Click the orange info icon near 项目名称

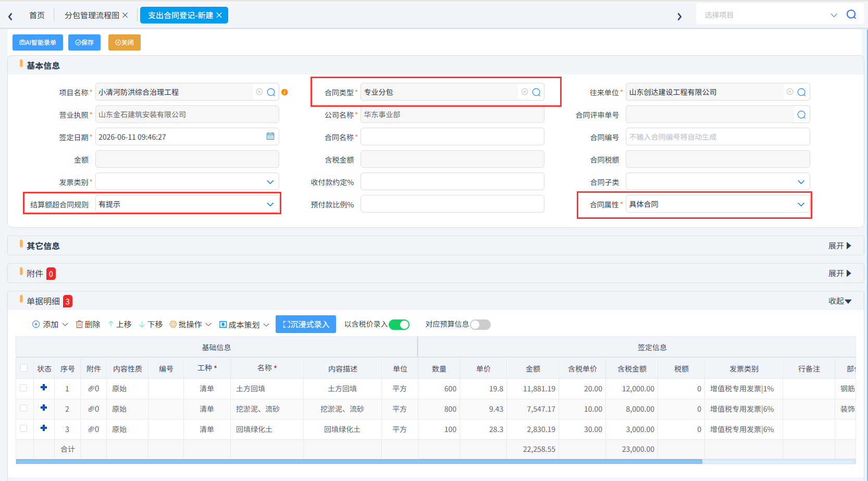[x=284, y=92]
